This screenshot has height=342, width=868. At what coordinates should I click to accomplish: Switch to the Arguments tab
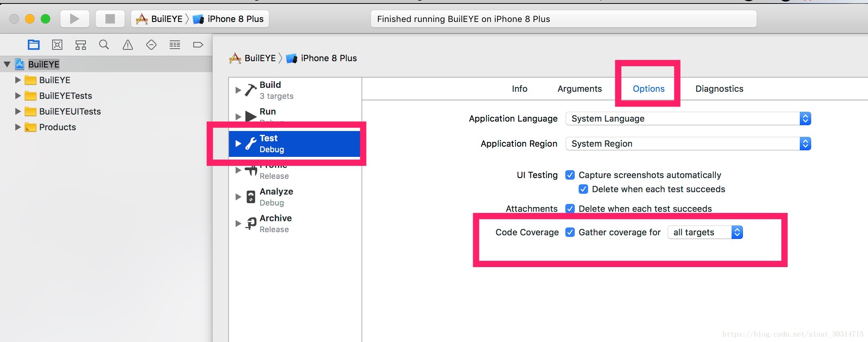click(x=579, y=89)
